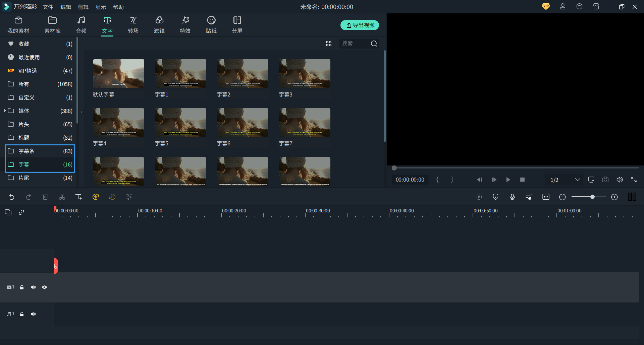This screenshot has width=644, height=345.
Task: Click the voiceover microphone icon
Action: (x=512, y=197)
